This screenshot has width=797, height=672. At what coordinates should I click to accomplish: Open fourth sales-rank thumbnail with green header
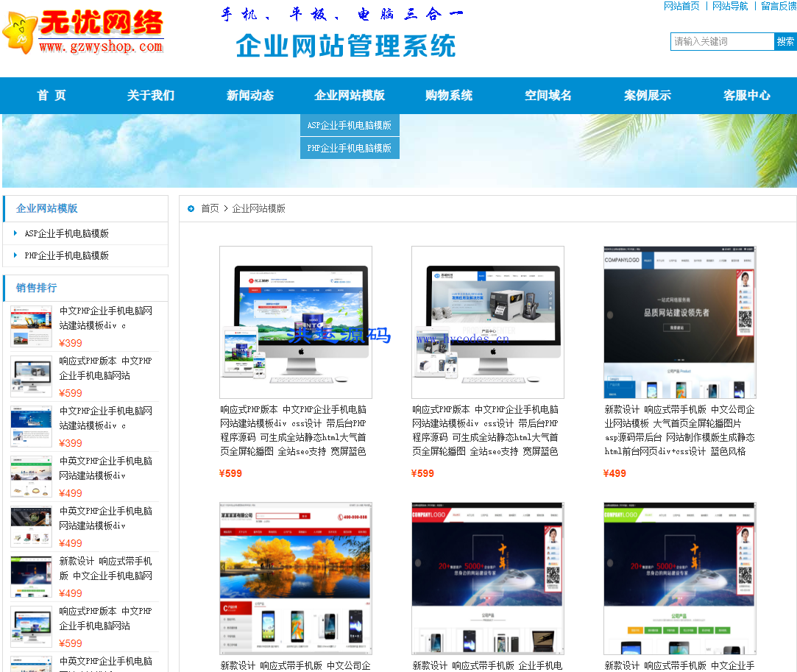[x=31, y=476]
